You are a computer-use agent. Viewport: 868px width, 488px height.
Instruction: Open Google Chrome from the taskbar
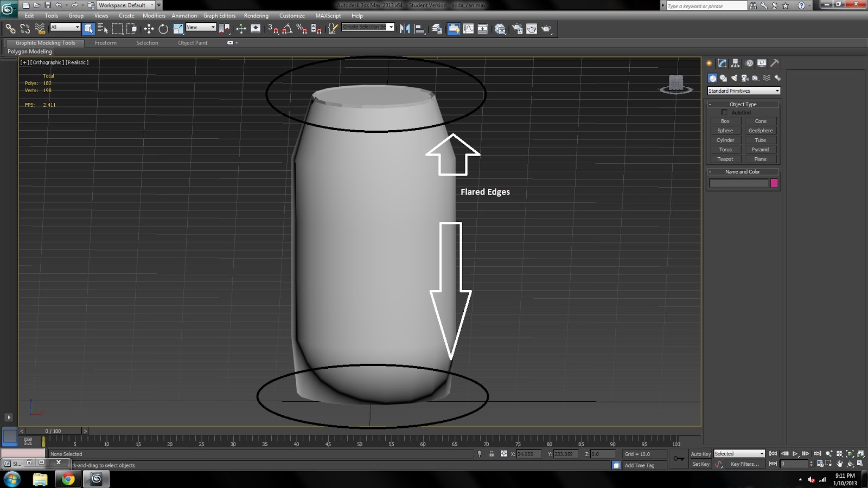(x=68, y=479)
